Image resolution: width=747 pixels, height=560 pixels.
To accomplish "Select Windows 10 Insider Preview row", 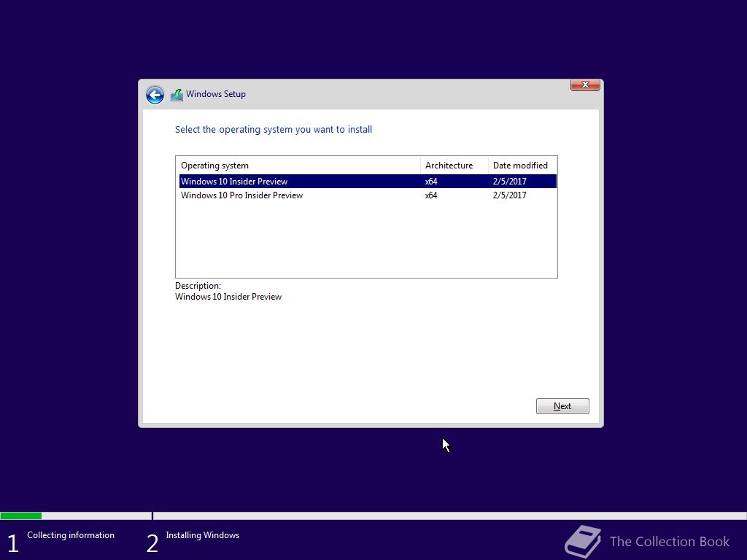I will pos(368,182).
